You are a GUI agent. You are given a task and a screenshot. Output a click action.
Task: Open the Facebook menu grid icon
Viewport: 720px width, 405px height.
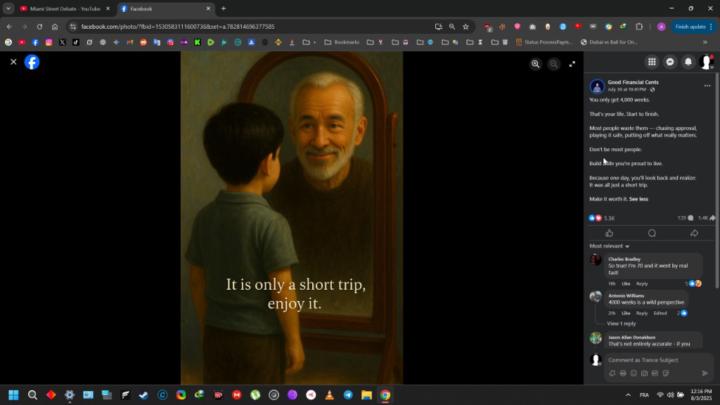[652, 62]
